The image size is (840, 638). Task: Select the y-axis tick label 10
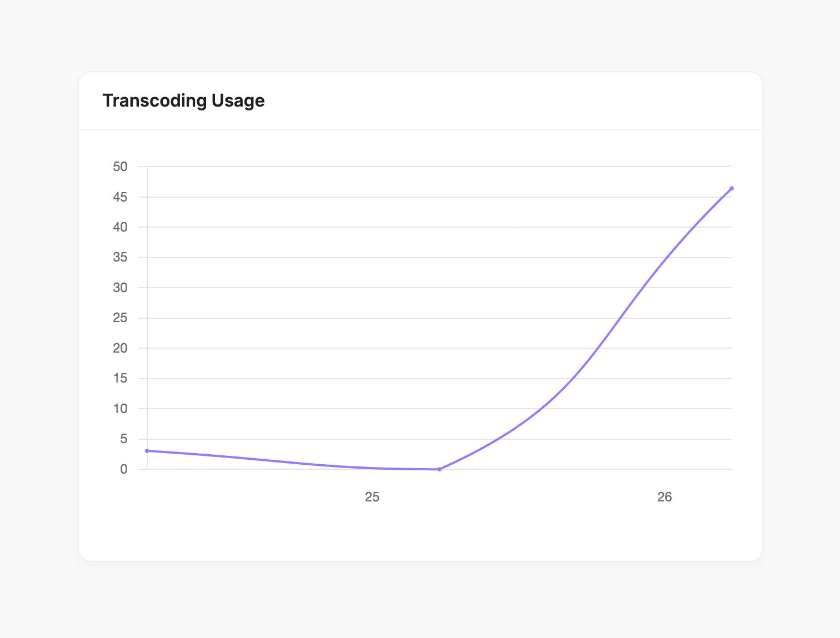tap(120, 409)
